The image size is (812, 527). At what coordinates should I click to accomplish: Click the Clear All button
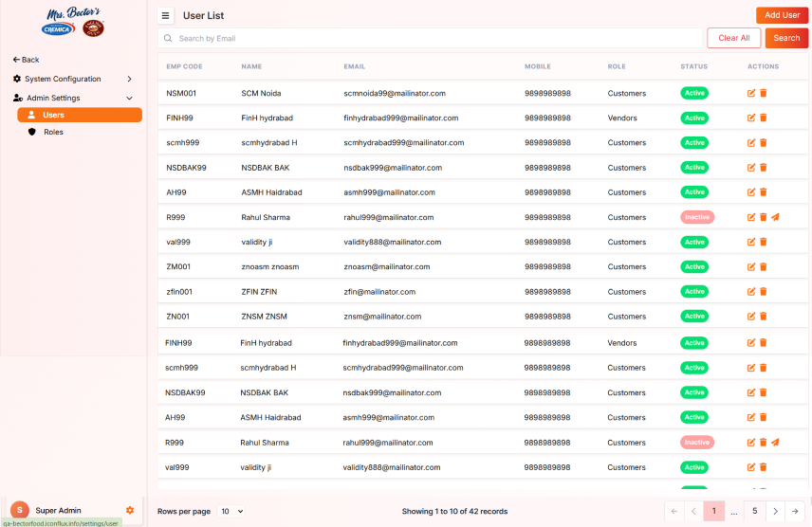tap(733, 38)
